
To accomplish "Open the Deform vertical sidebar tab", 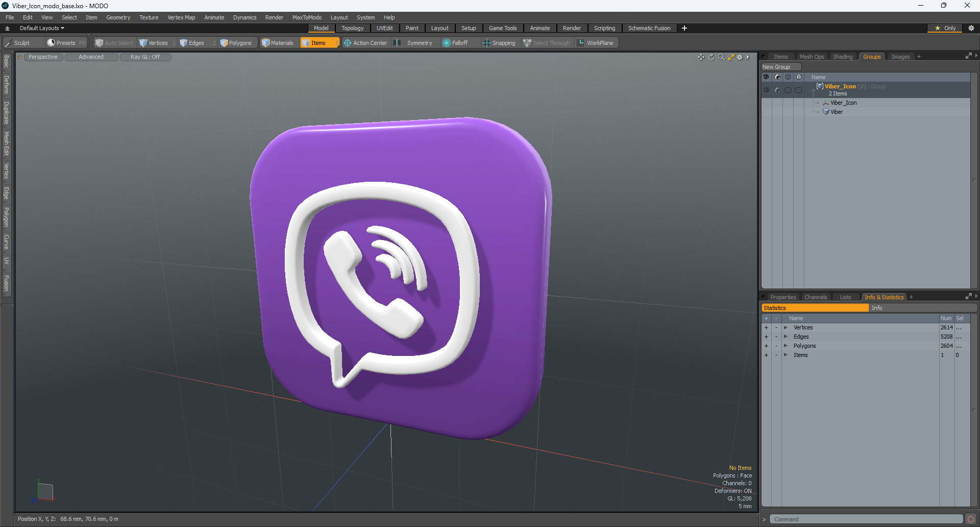I will coord(6,85).
